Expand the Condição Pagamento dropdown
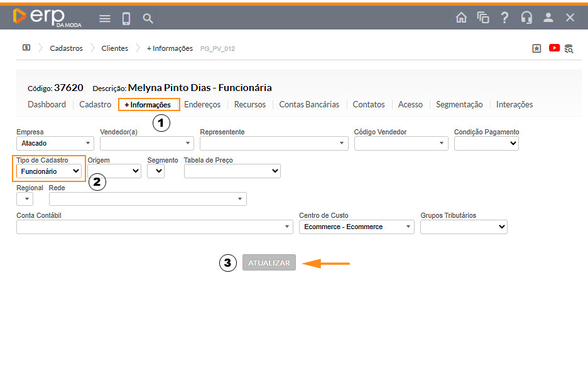 [486, 144]
